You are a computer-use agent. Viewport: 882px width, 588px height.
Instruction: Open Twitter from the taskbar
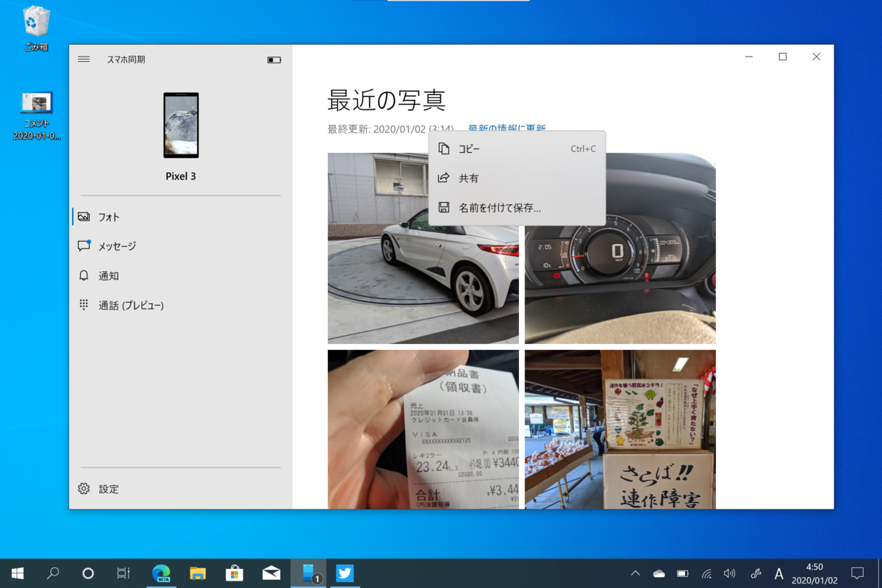(345, 573)
